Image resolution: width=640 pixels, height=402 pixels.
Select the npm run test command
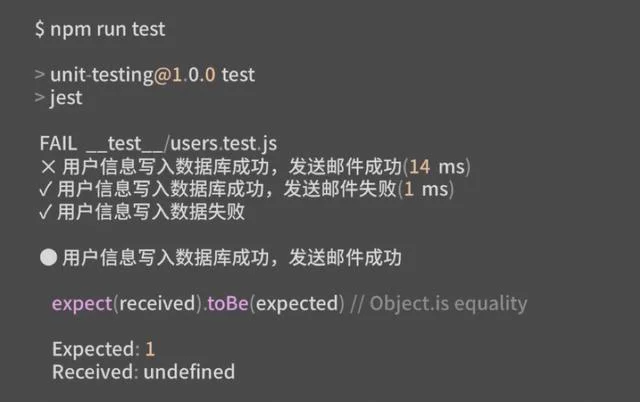pos(108,29)
